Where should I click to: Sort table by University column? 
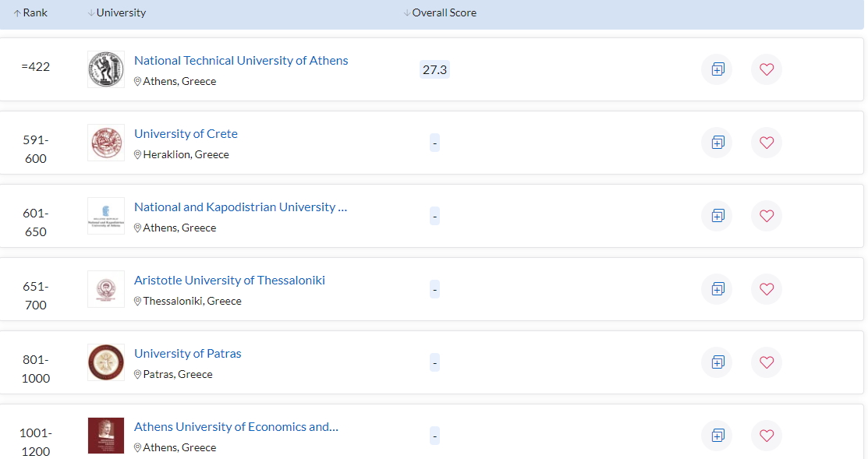[x=117, y=12]
